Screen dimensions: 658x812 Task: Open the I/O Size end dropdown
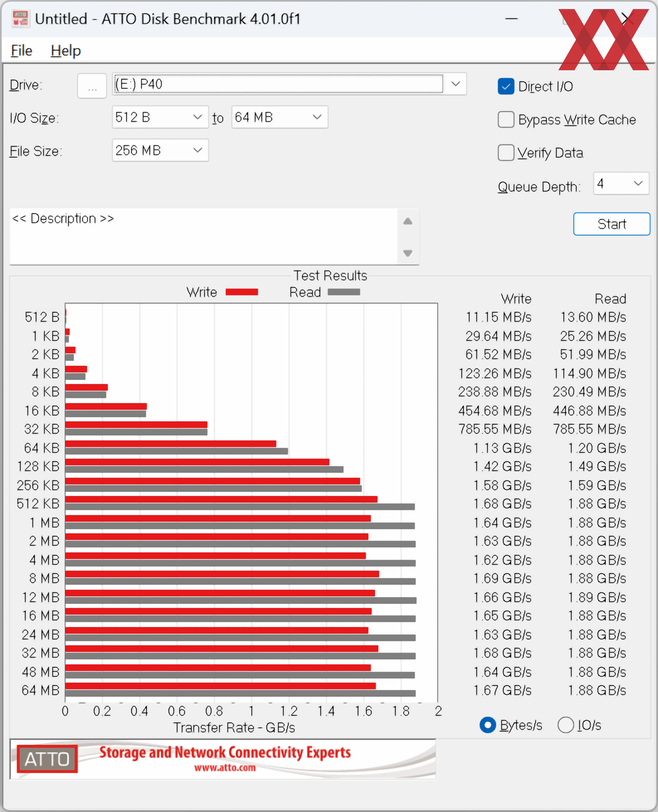[280, 117]
